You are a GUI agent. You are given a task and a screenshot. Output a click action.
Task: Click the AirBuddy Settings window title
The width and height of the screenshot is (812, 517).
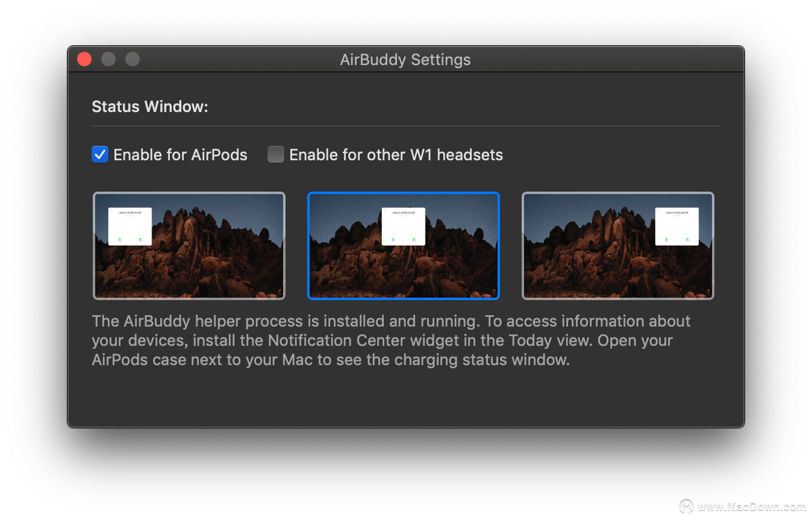pos(405,60)
